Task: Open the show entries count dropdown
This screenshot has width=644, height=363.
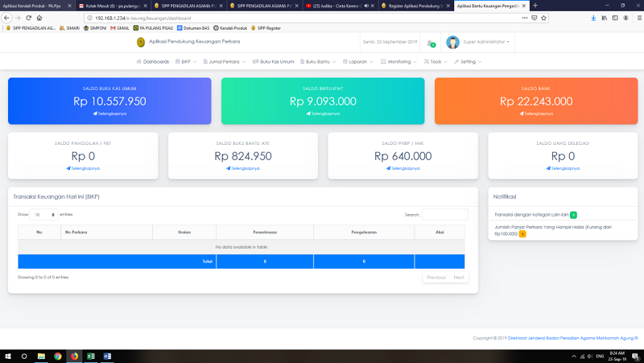Action: 44,215
